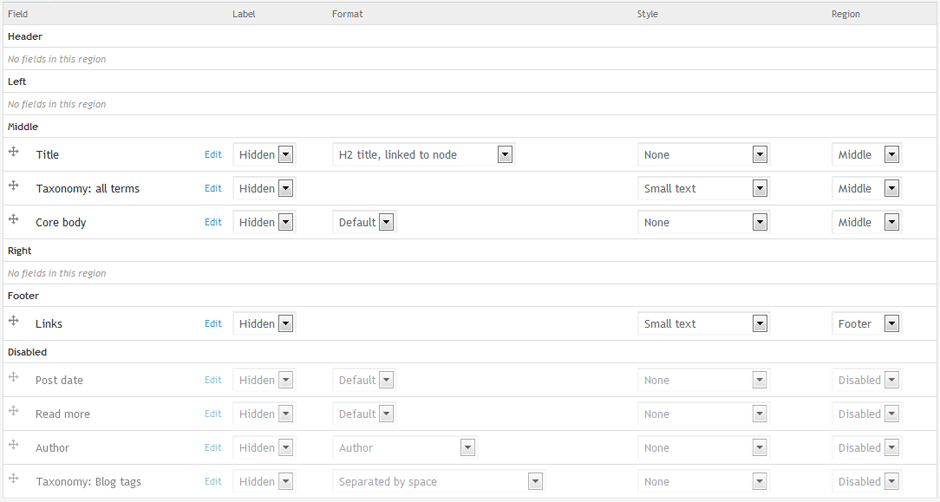Grab the Core body row drag handle
The height and width of the screenshot is (502, 940).
(14, 220)
